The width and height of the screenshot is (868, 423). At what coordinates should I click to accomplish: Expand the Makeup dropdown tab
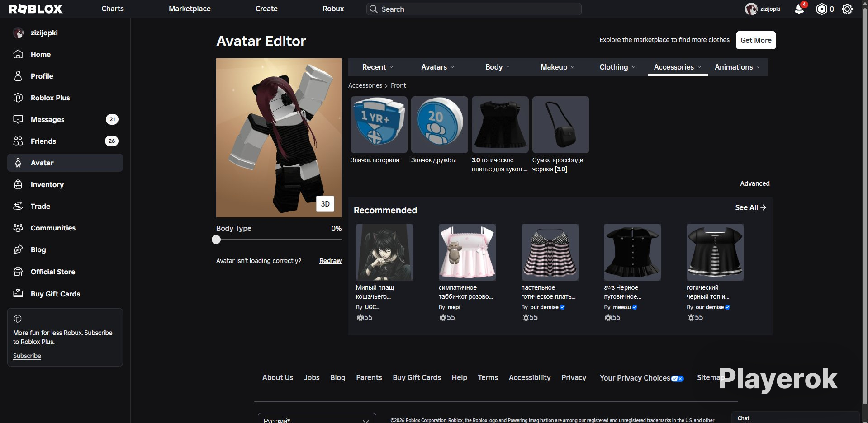click(x=558, y=67)
